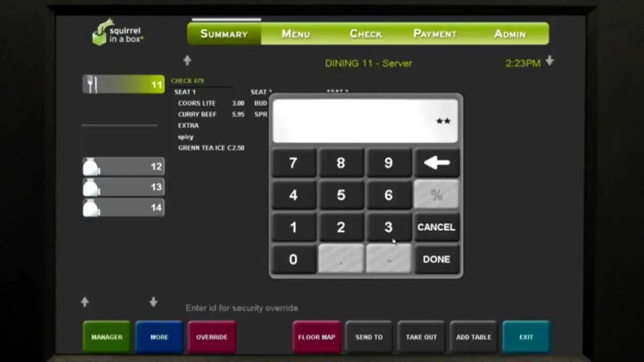Open table 13 in the list
644x362 pixels.
pos(123,187)
